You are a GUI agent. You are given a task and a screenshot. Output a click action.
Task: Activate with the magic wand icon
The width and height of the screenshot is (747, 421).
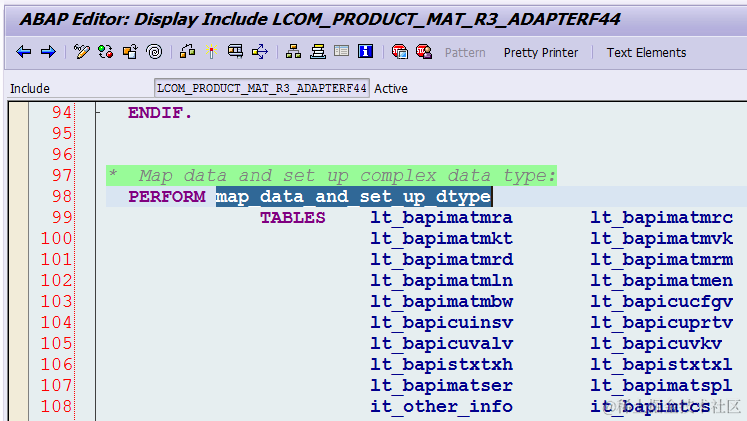point(211,51)
